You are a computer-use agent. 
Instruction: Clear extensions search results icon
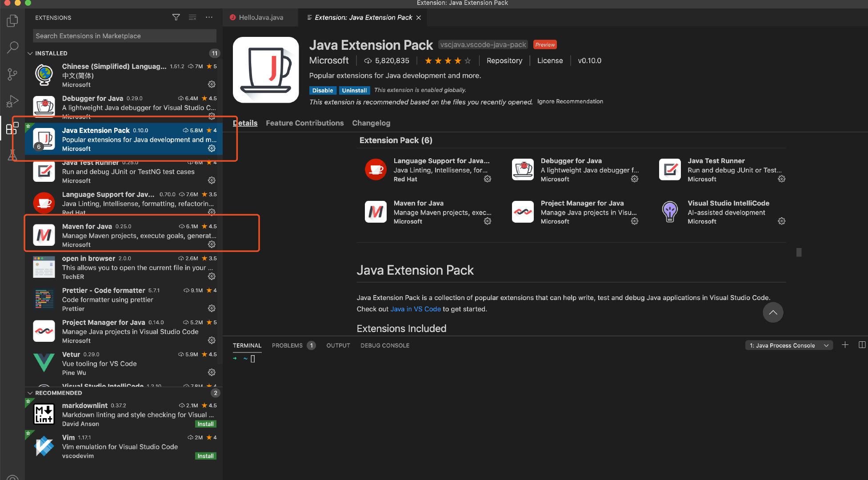point(192,17)
